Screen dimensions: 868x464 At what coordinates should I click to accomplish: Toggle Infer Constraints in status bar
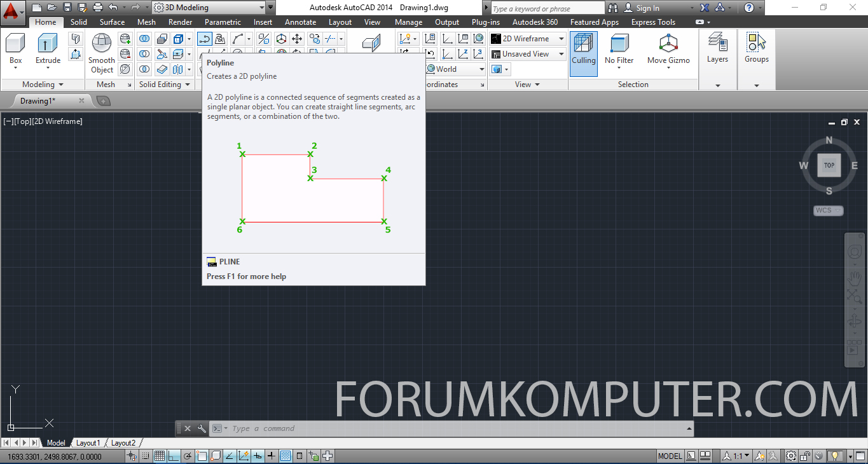(132, 456)
